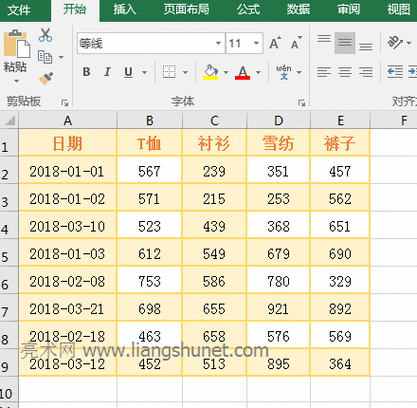Select the T恤 header cell

[x=149, y=143]
